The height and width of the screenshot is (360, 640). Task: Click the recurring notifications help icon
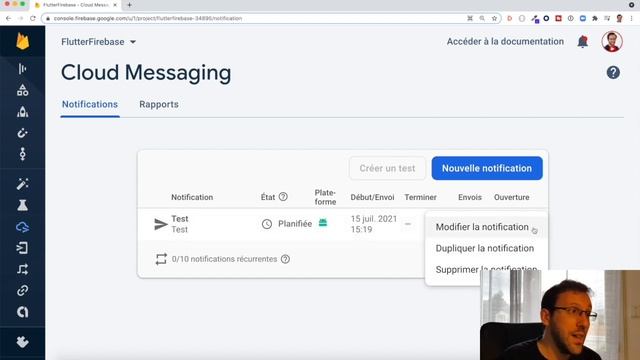tap(285, 259)
